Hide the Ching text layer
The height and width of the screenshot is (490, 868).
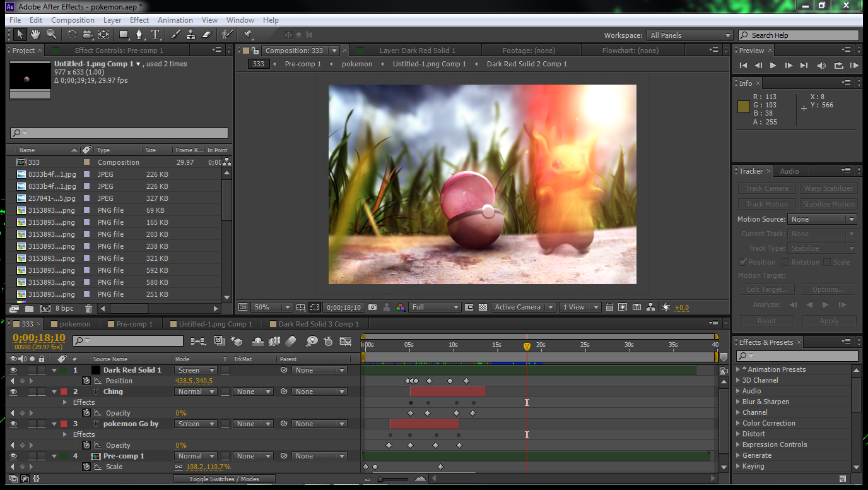click(13, 391)
